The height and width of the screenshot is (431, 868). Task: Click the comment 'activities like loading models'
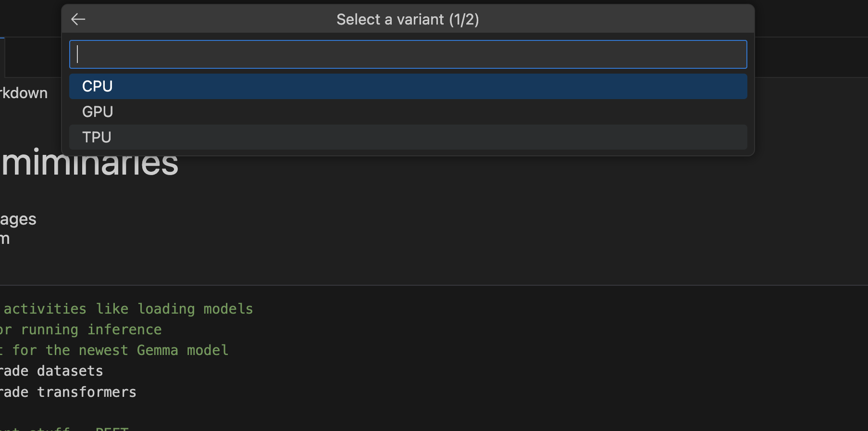coord(128,309)
